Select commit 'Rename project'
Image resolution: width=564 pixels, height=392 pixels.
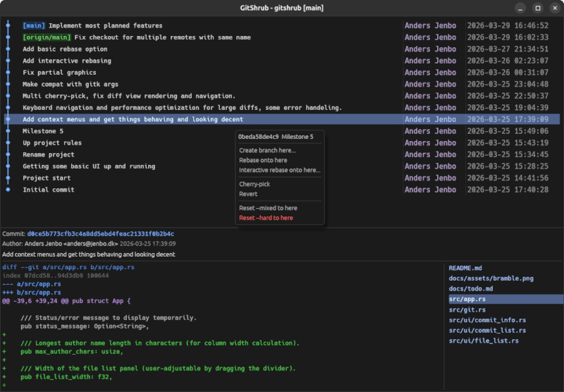point(281,154)
